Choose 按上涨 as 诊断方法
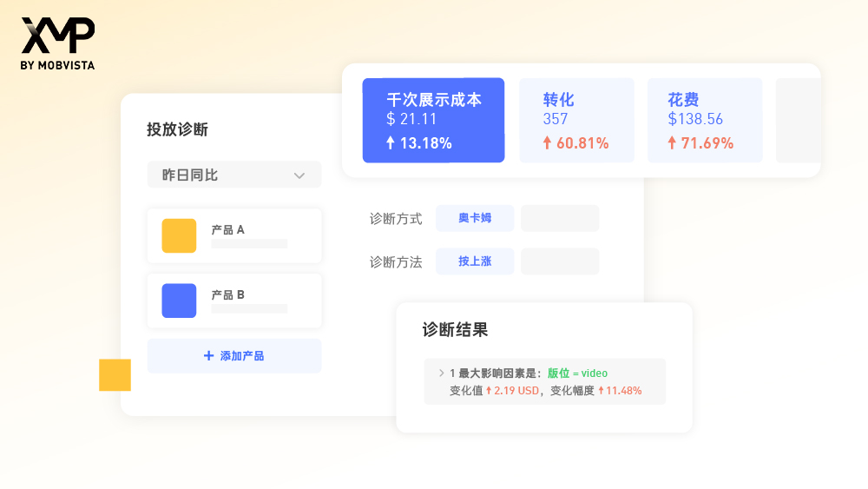This screenshot has height=489, width=868. coord(475,261)
